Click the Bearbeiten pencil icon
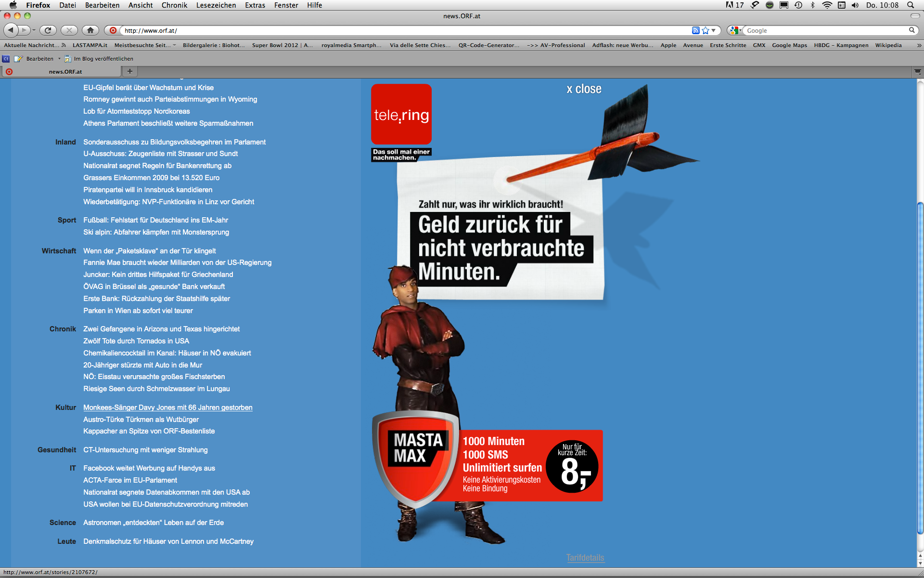The height and width of the screenshot is (578, 924). tap(18, 59)
